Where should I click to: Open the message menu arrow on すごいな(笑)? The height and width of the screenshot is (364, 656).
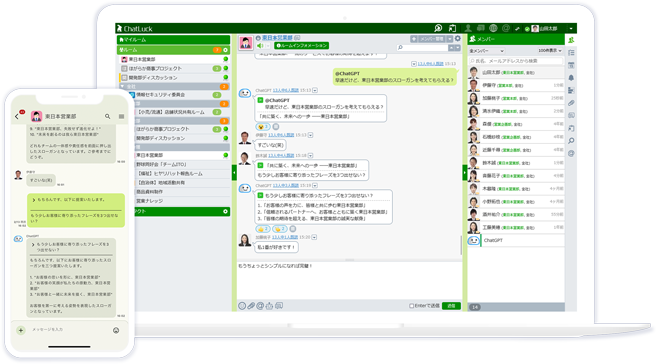(x=310, y=135)
